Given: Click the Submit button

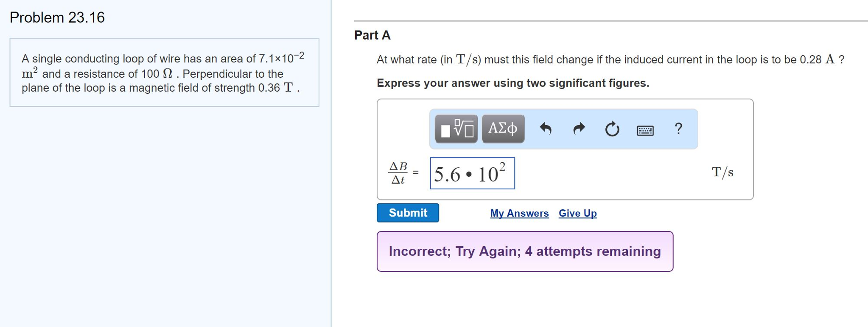Looking at the screenshot, I should pos(407,212).
